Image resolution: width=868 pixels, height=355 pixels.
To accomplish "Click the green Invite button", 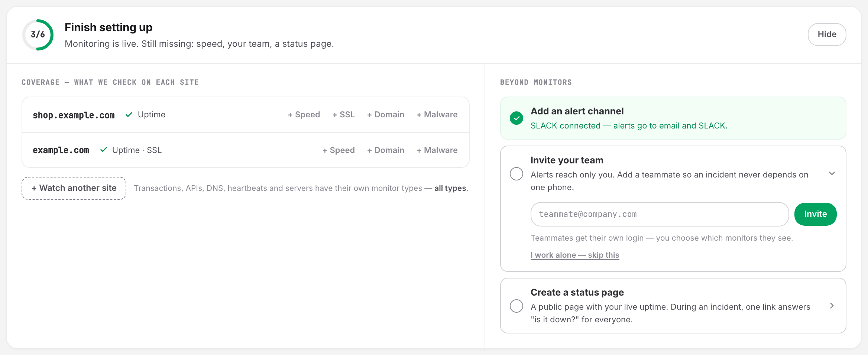I will (x=816, y=214).
